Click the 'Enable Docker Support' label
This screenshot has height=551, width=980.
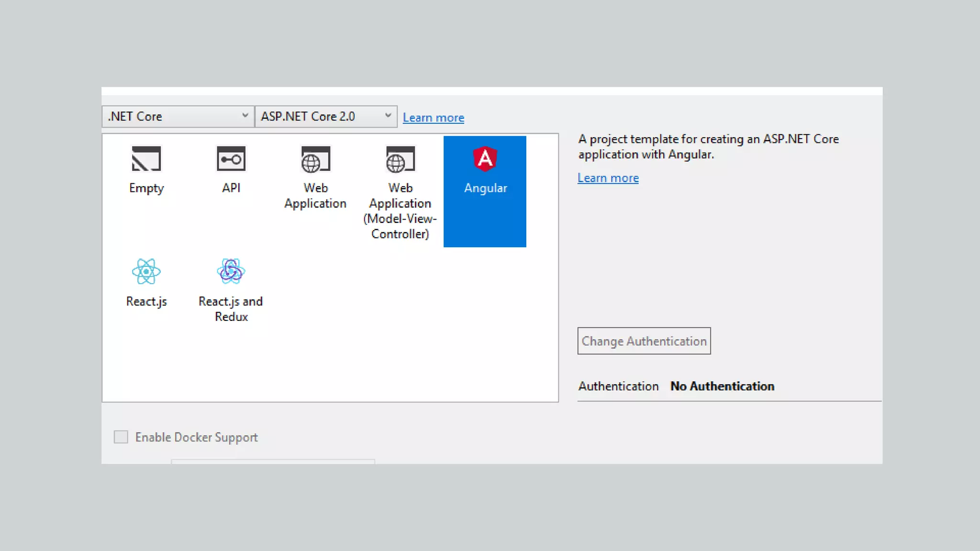(x=197, y=437)
